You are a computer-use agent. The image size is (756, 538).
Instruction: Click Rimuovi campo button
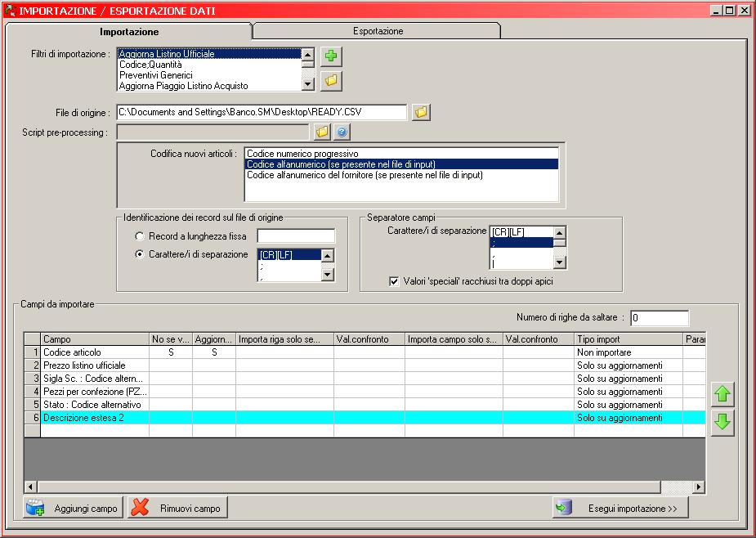[177, 508]
